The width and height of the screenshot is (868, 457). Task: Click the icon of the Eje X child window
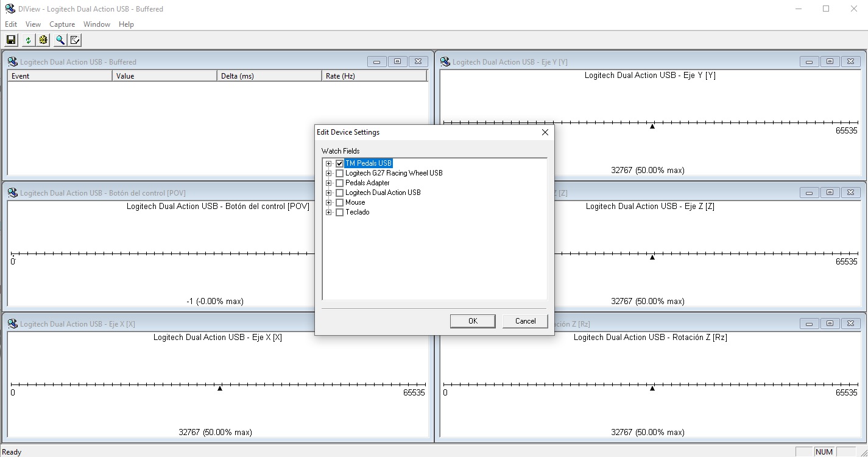pyautogui.click(x=13, y=324)
